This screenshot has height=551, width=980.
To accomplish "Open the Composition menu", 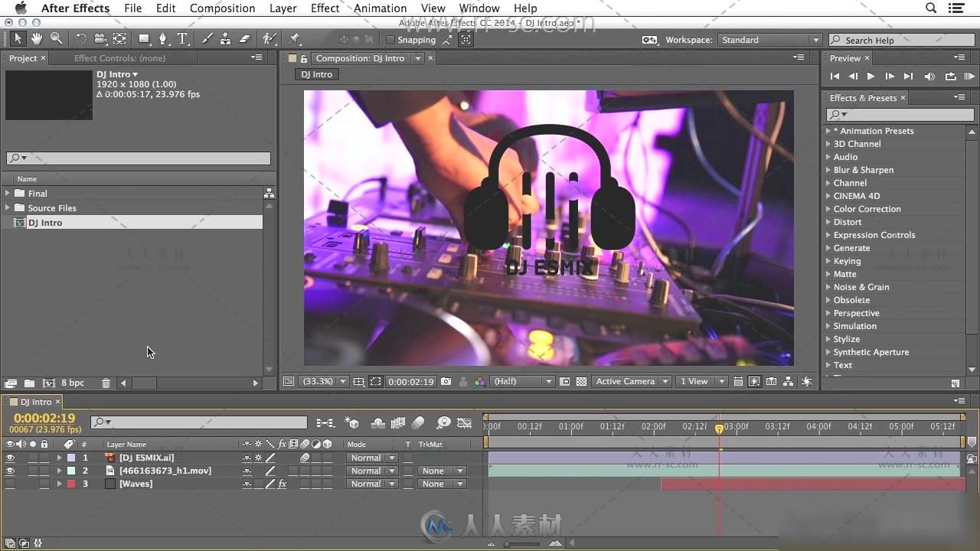I will [x=222, y=8].
